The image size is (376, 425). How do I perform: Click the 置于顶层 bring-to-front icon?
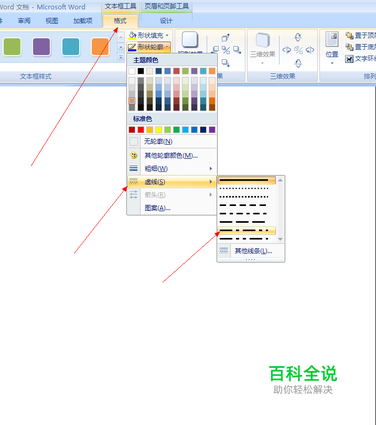(349, 35)
